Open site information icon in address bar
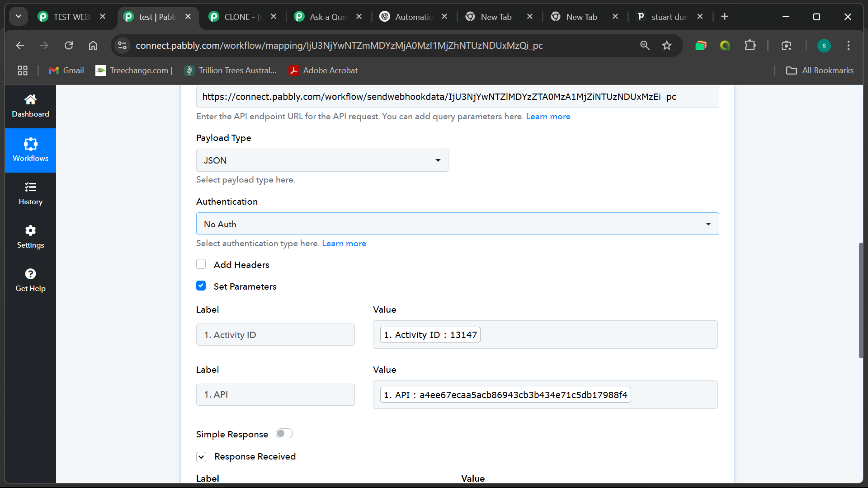 click(123, 45)
